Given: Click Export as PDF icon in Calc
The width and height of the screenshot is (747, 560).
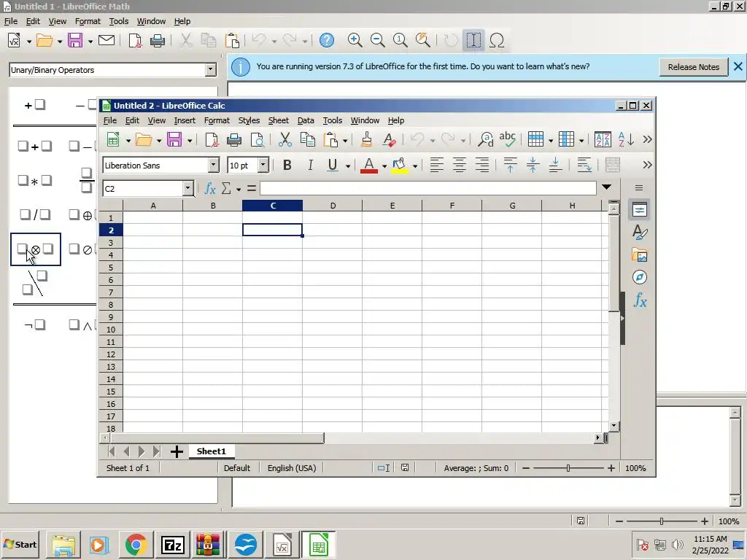Looking at the screenshot, I should pos(212,139).
